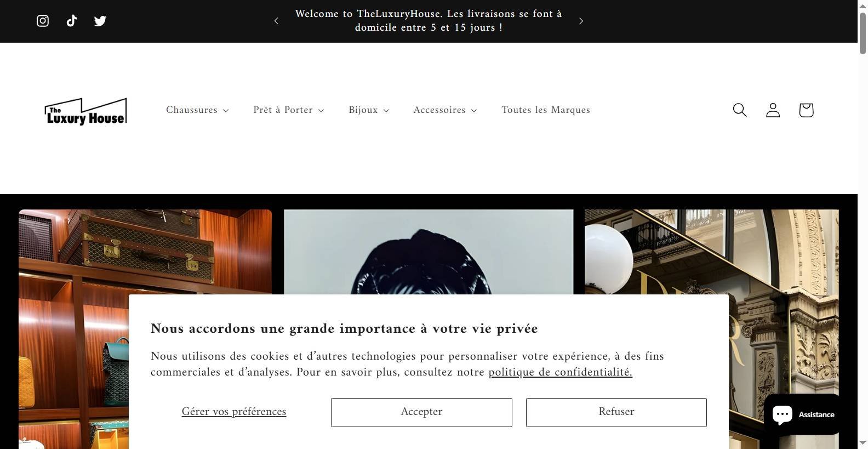Open the Assistance chat widget

pyautogui.click(x=803, y=414)
